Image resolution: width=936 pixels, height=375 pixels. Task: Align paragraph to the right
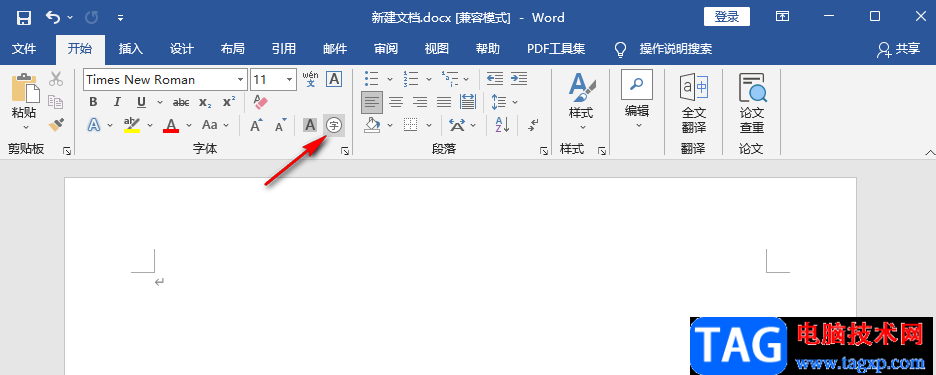[x=420, y=102]
